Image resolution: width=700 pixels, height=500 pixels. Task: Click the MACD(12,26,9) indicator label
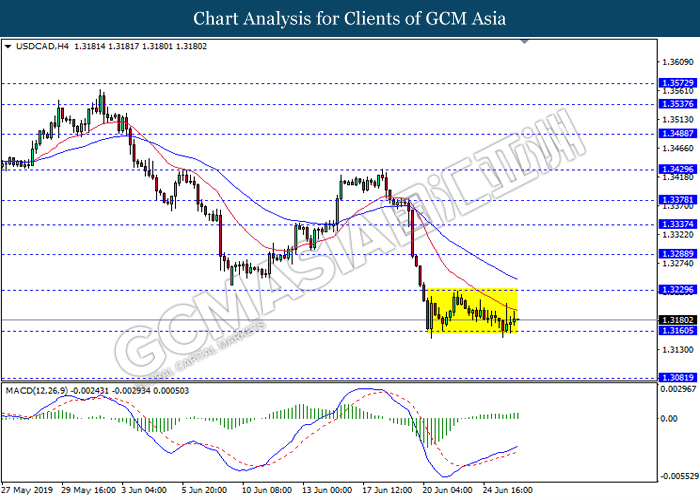pos(37,391)
